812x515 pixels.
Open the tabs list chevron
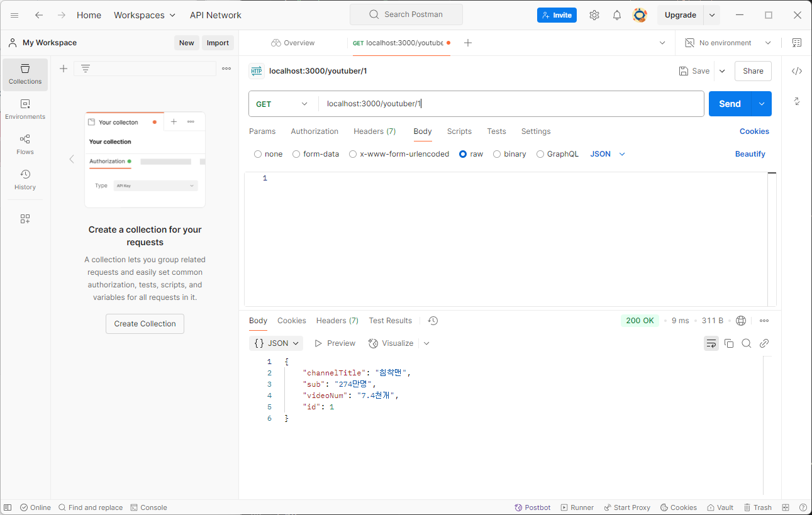pyautogui.click(x=662, y=43)
